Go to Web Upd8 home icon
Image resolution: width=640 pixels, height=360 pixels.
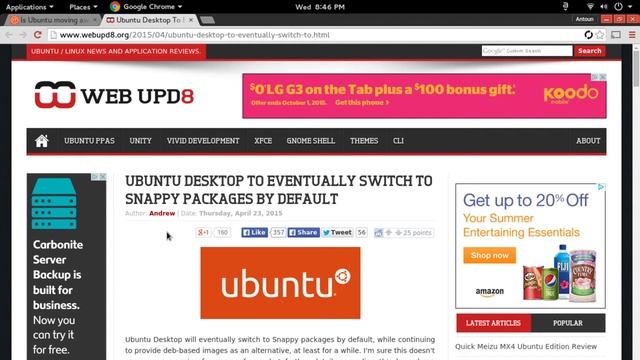click(x=42, y=141)
